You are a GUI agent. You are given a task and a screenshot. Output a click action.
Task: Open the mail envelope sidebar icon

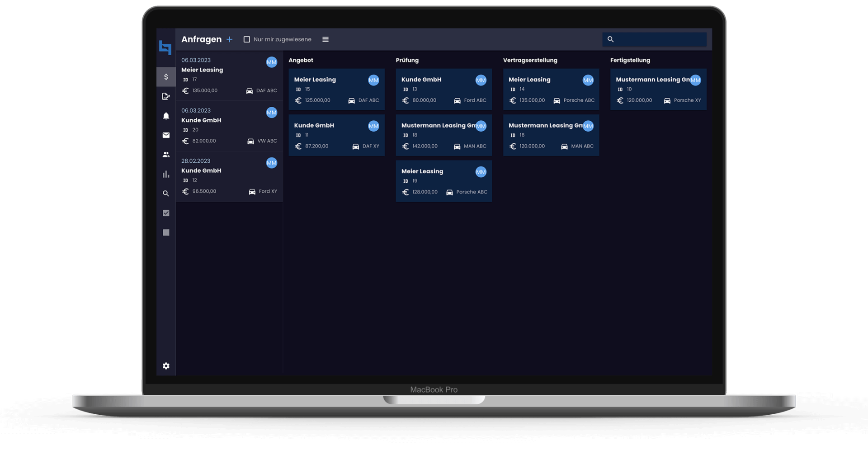(x=166, y=135)
